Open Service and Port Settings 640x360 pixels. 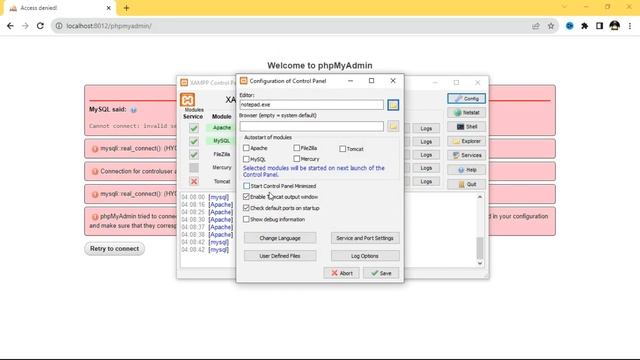[x=365, y=238]
